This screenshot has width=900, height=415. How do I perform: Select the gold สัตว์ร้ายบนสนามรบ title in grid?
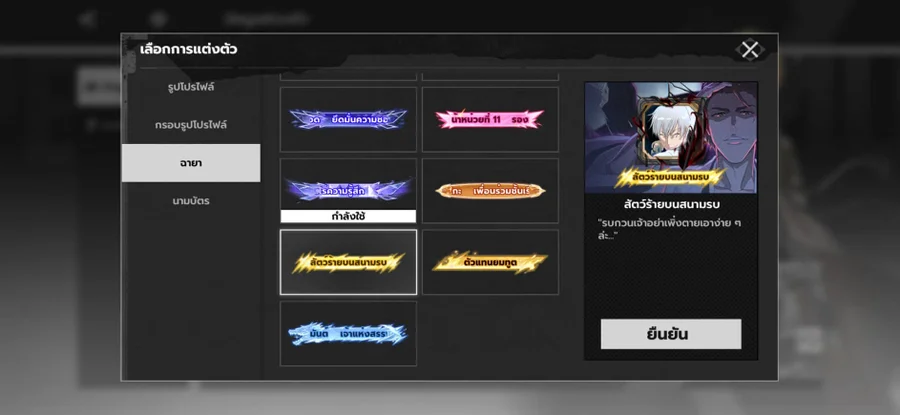tap(348, 262)
